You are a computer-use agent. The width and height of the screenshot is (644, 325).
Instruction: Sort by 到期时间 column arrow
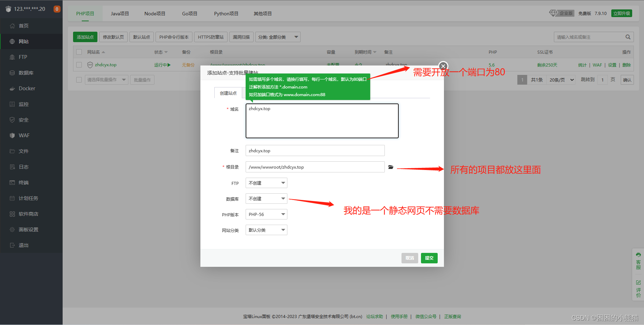click(375, 52)
